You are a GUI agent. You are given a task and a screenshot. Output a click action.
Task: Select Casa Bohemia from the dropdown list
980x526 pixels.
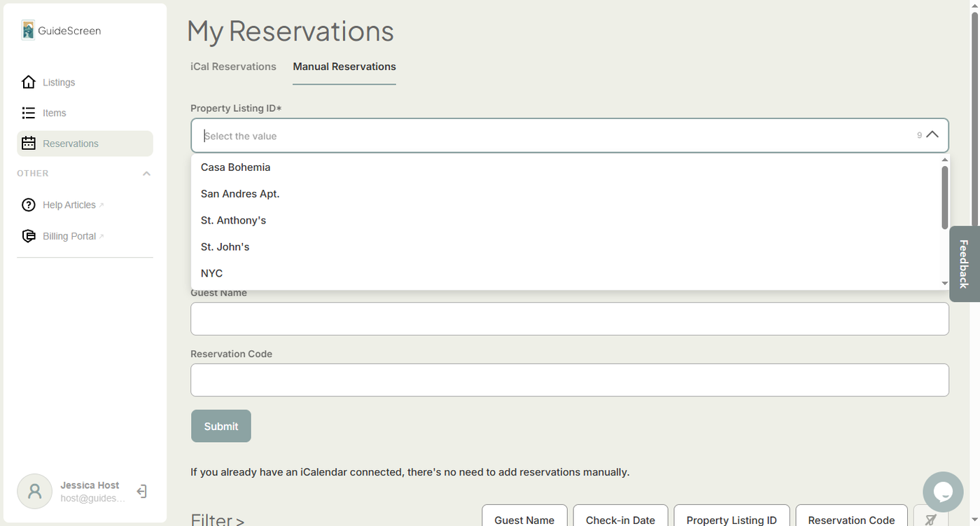pos(235,167)
